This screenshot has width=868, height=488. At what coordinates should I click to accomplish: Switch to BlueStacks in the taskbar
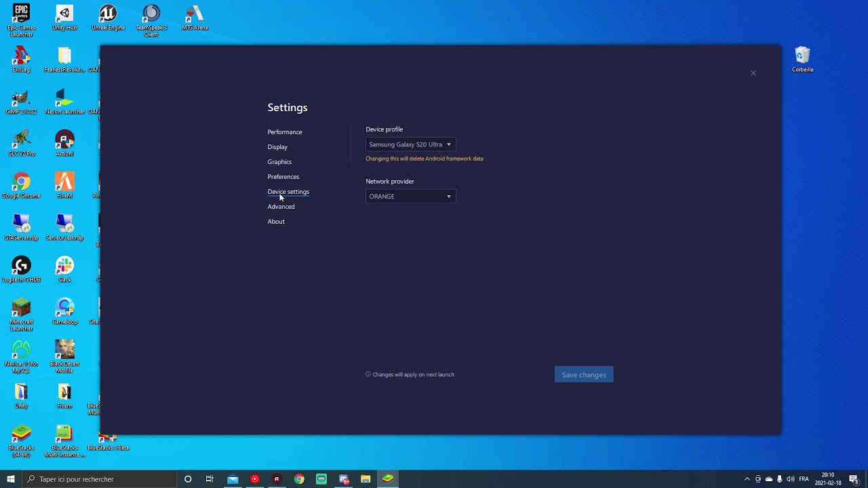(388, 479)
